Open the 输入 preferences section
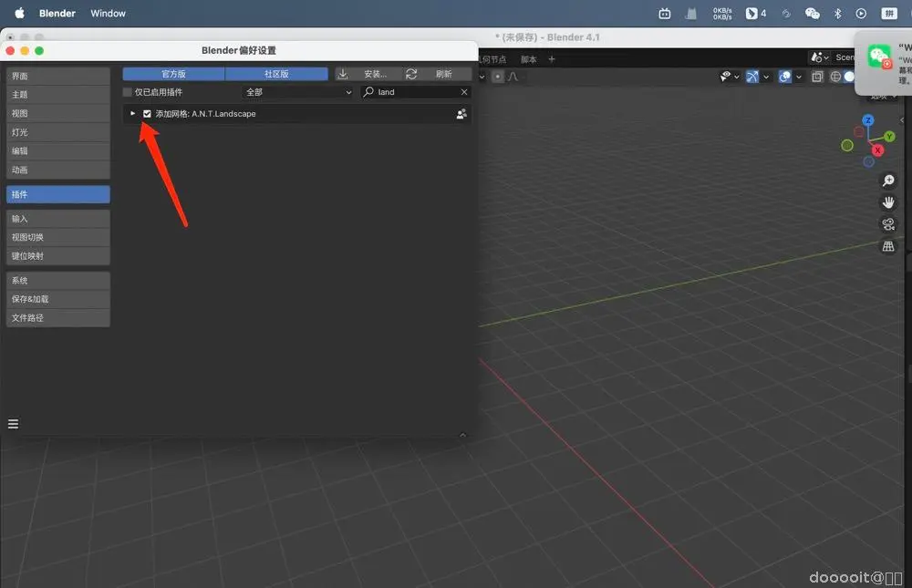 58,219
